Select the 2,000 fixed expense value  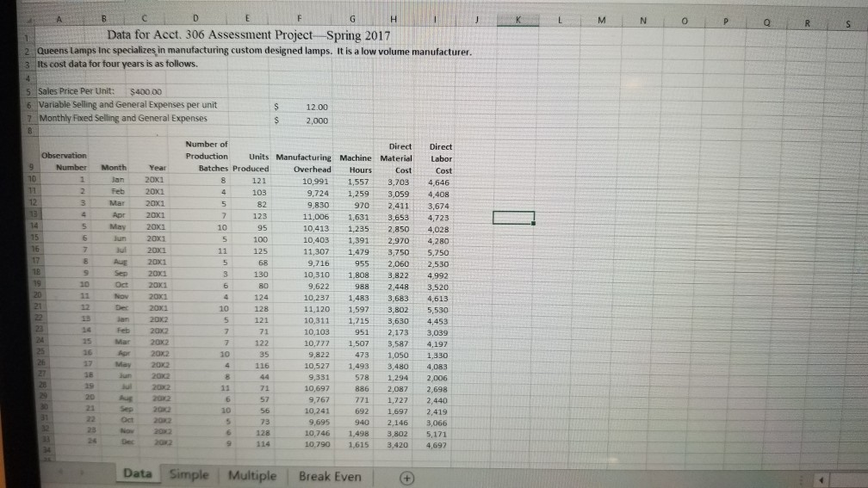point(317,120)
